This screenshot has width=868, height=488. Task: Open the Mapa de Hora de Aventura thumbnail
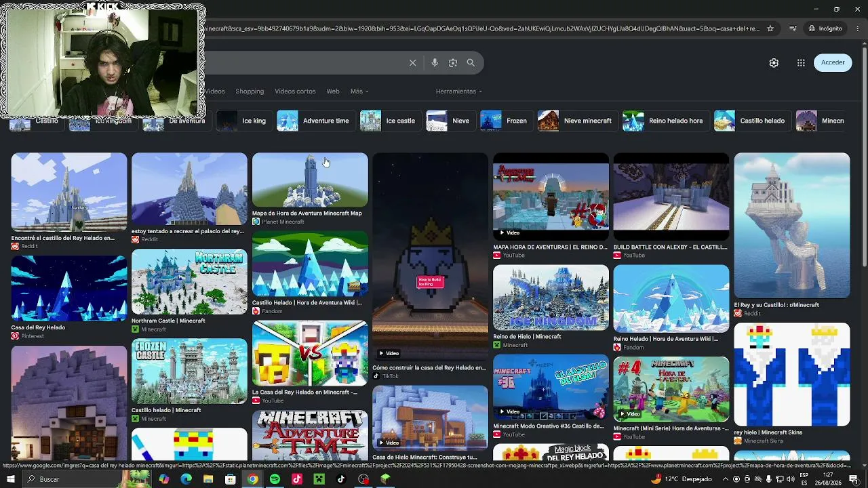pos(310,180)
